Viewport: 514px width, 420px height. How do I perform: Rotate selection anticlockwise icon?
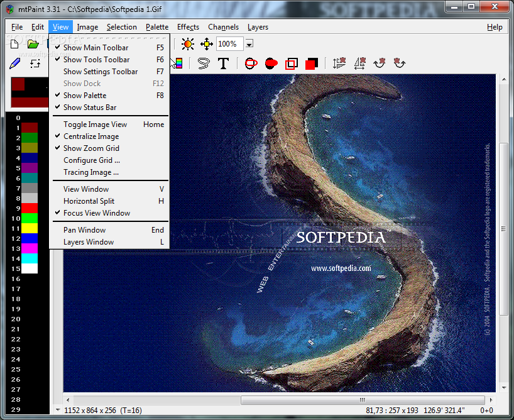click(x=400, y=63)
